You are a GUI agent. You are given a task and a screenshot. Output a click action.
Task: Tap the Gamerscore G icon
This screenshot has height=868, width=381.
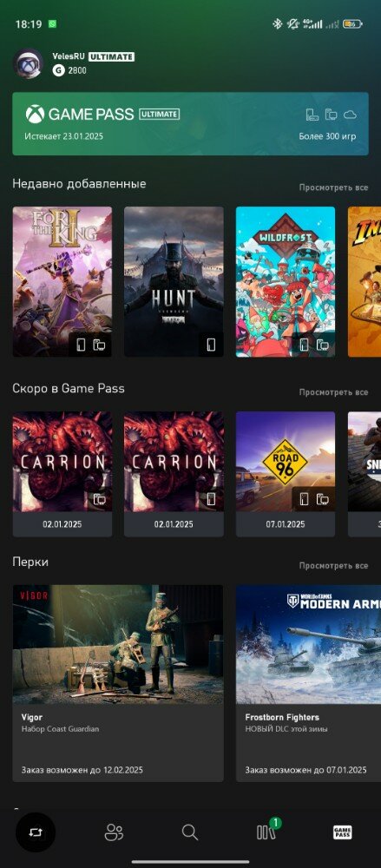click(59, 70)
